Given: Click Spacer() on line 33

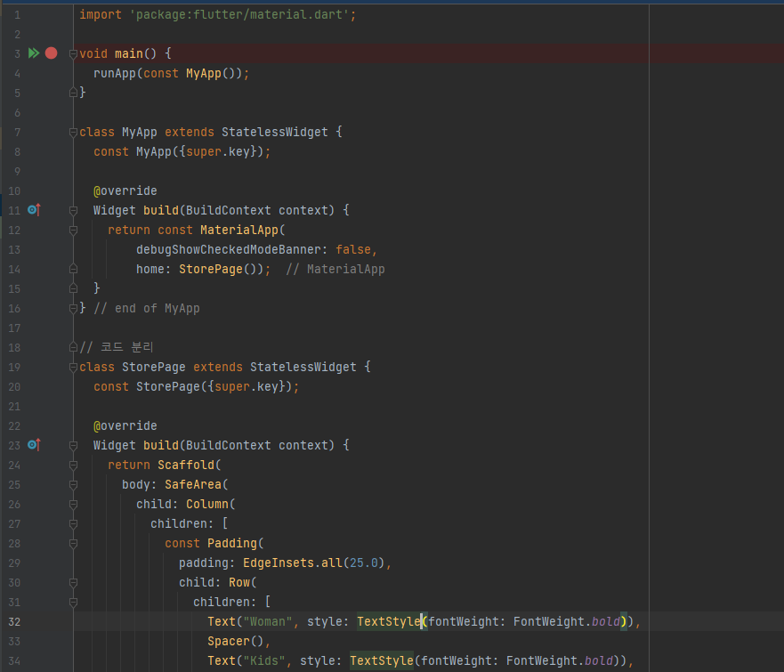Looking at the screenshot, I should click(x=236, y=641).
